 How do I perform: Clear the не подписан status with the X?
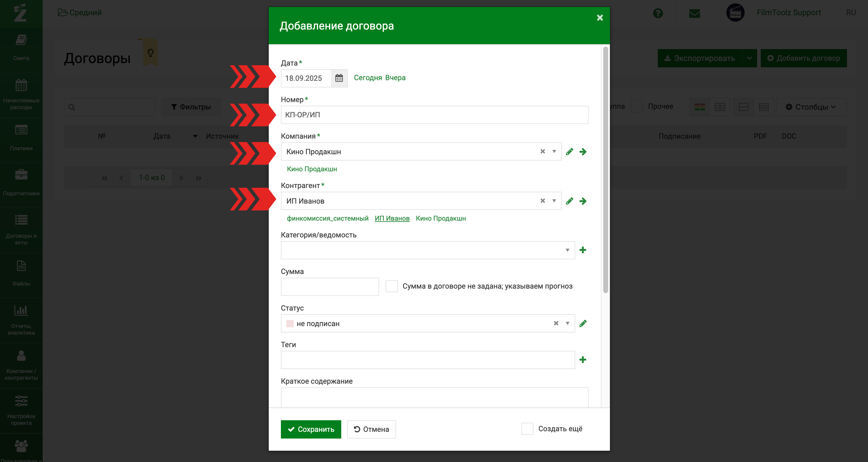click(x=556, y=324)
